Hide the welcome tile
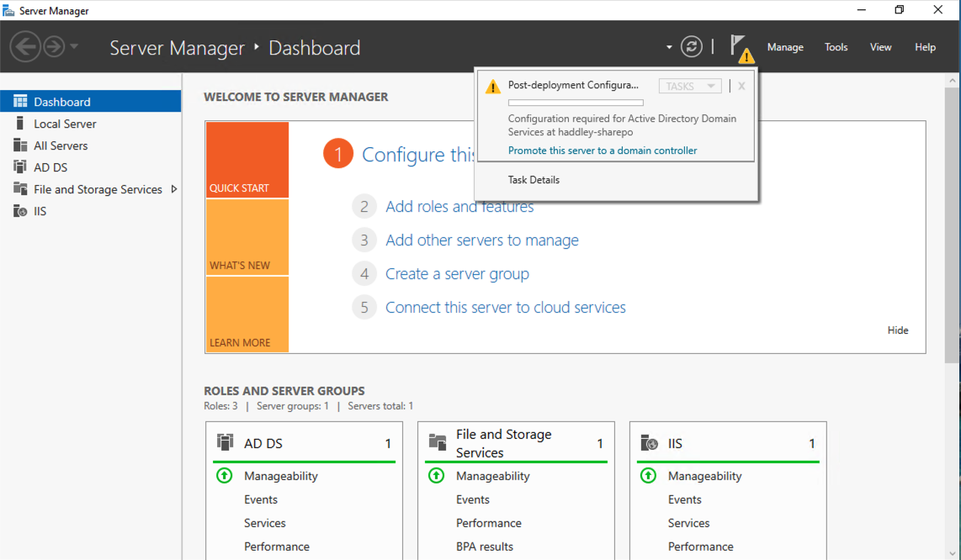Screen dimensions: 961x560 pyautogui.click(x=898, y=330)
